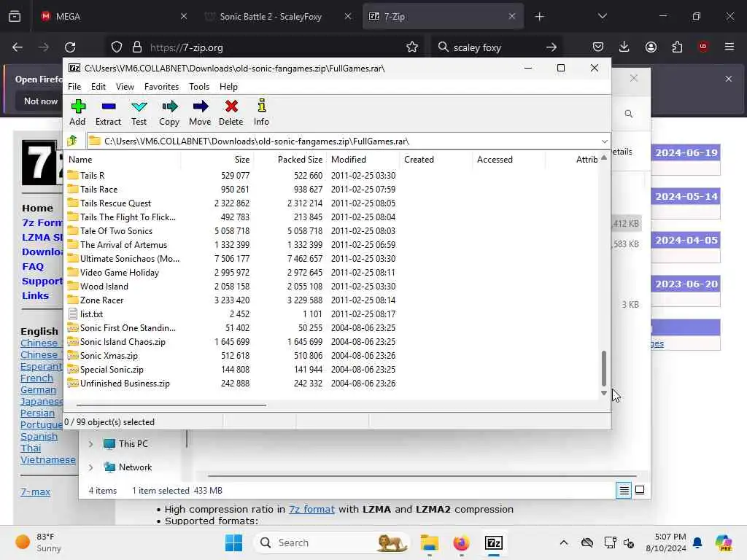The height and width of the screenshot is (560, 747).
Task: Open the File menu in 7-Zip
Action: [74, 87]
